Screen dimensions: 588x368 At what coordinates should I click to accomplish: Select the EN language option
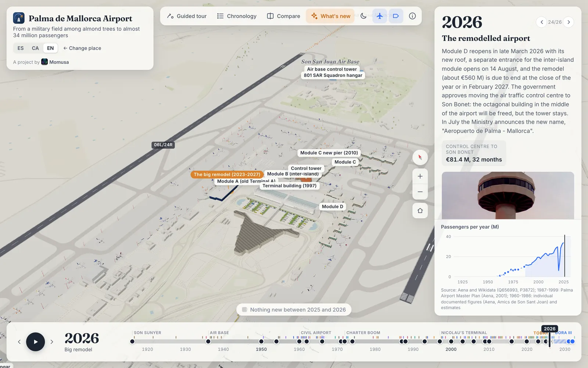(50, 48)
